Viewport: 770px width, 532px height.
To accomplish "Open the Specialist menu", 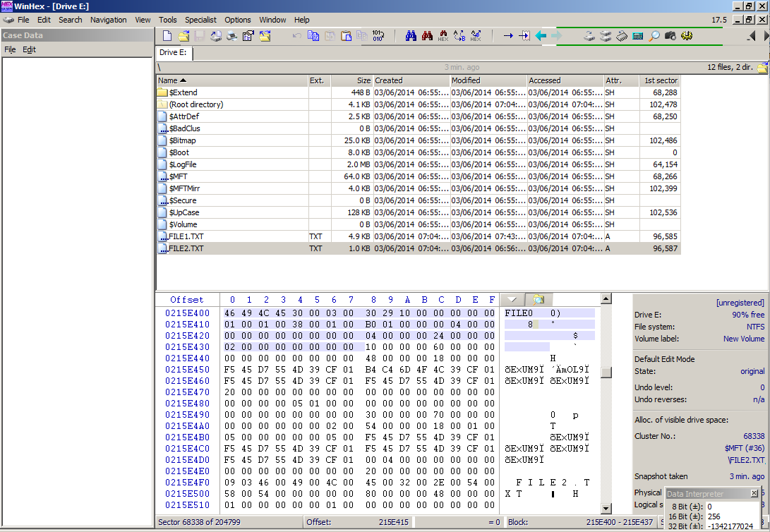I will tap(200, 20).
